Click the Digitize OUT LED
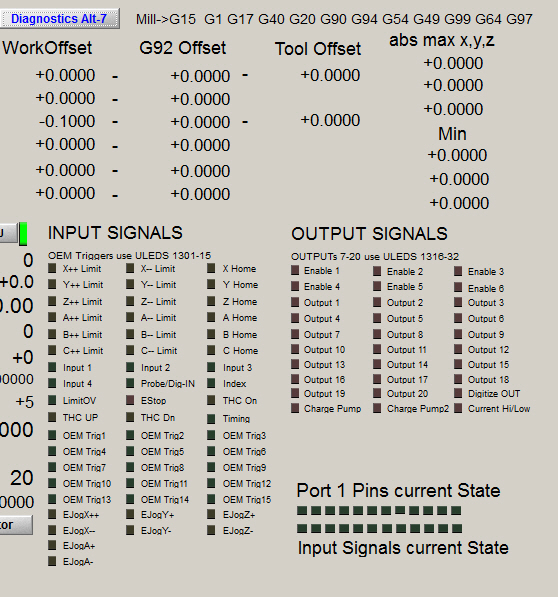558x597 pixels. click(x=458, y=393)
